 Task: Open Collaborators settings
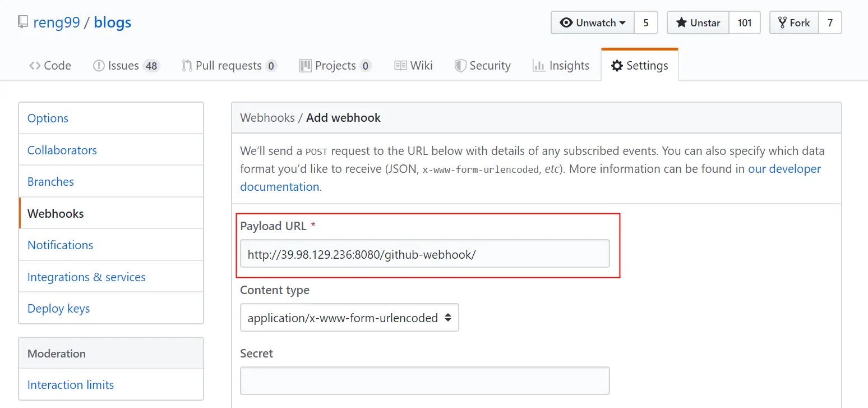click(111, 150)
